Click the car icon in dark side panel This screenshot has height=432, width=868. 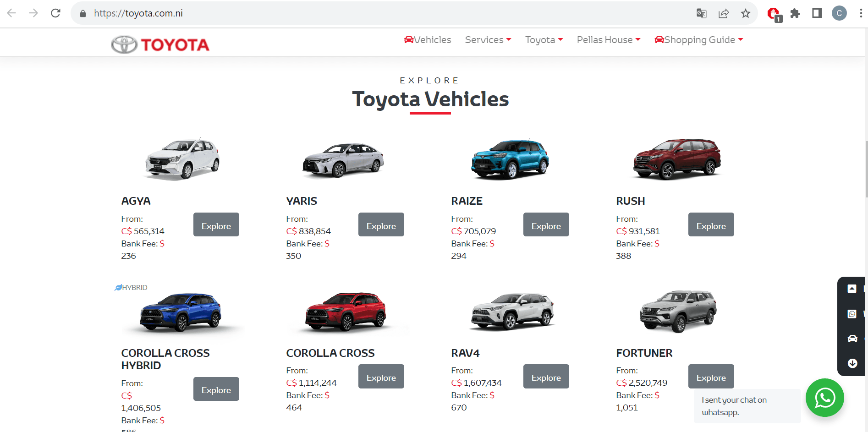[x=852, y=339]
